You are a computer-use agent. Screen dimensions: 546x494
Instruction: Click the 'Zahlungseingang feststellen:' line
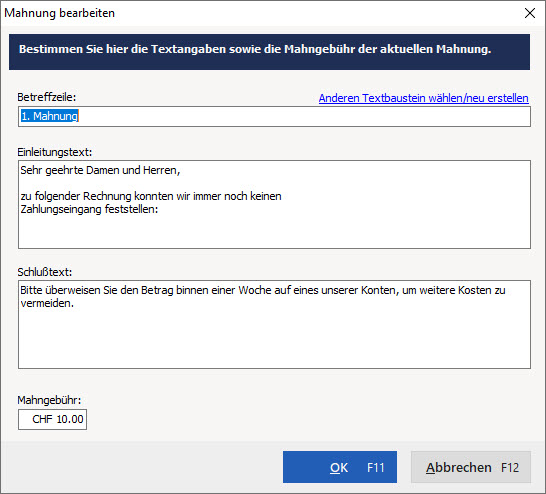[x=89, y=209]
